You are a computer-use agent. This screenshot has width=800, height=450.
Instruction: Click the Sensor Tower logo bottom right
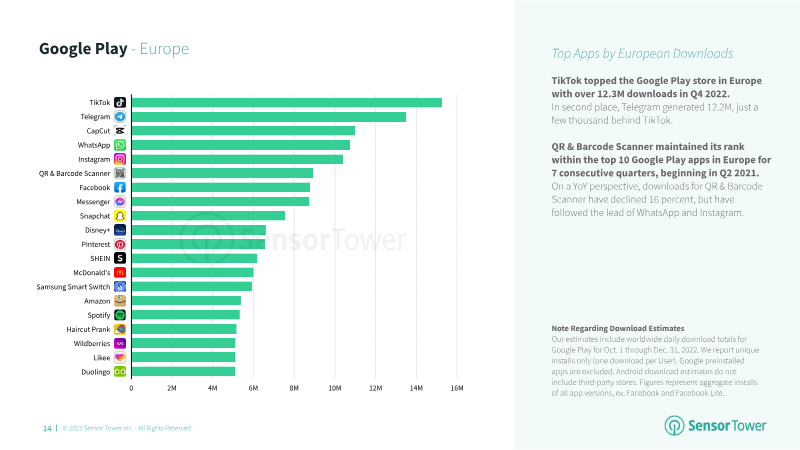click(x=715, y=426)
